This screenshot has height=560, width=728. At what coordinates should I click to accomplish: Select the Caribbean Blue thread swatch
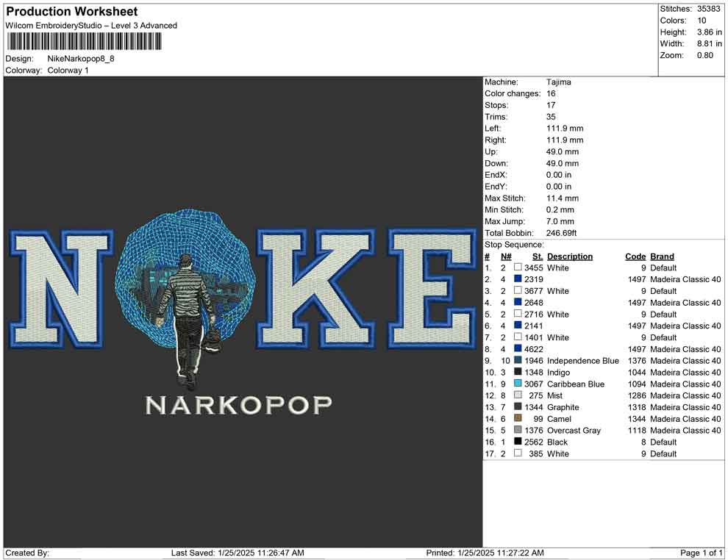click(x=517, y=384)
